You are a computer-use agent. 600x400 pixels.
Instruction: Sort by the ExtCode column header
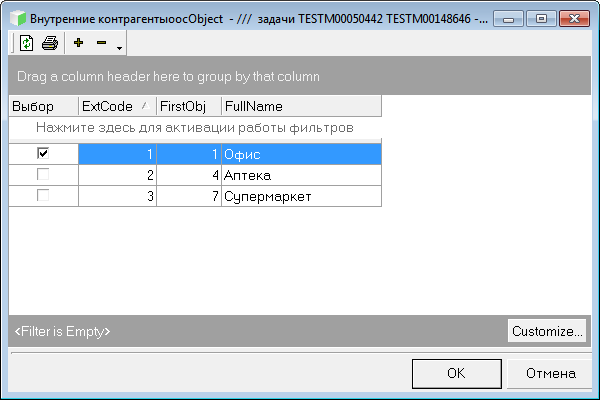click(x=117, y=106)
